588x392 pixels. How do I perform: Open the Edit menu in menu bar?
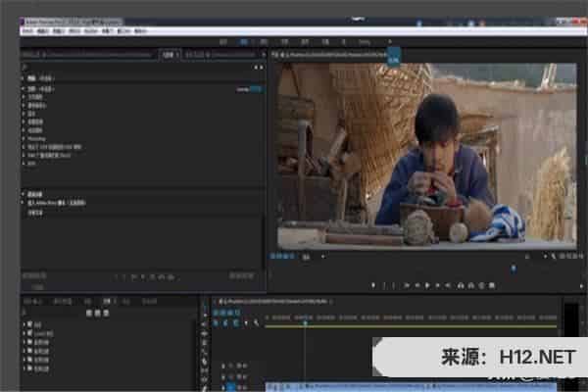(43, 31)
